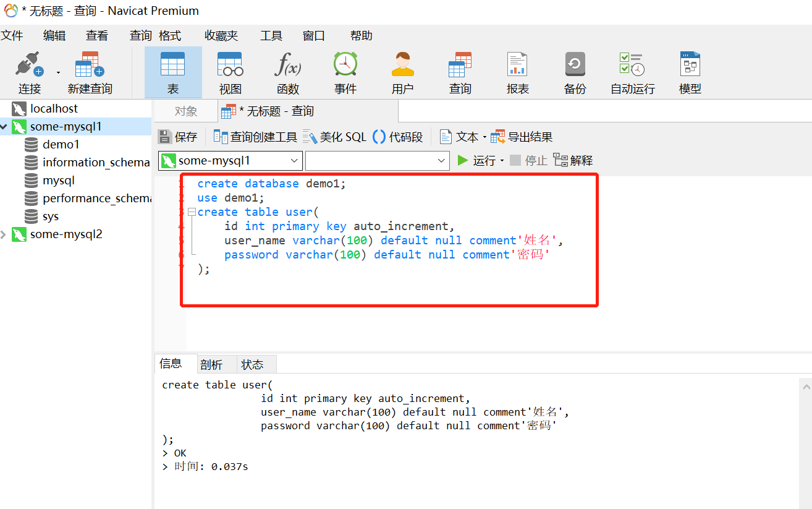812x509 pixels.
Task: Open the Tools (工具) menu
Action: point(271,36)
